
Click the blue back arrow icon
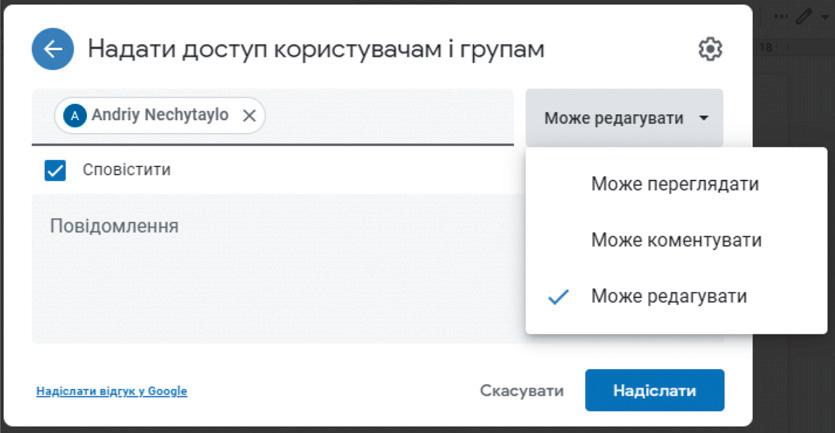coord(52,48)
